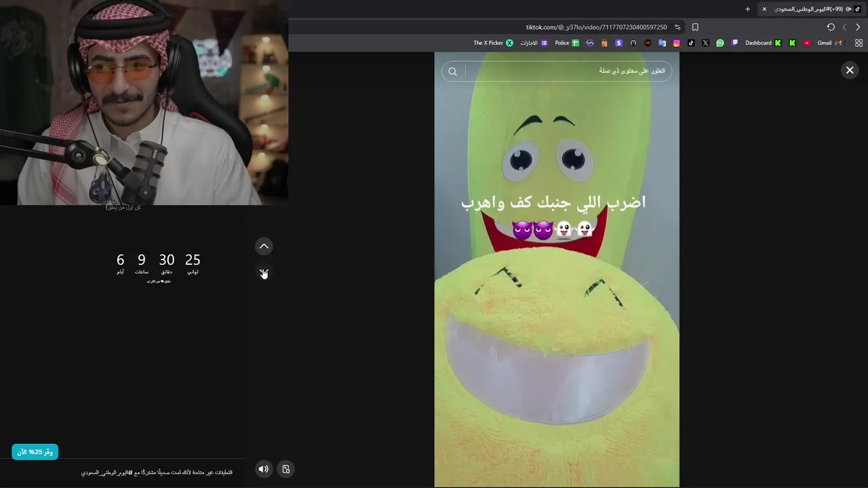868x488 pixels.
Task: Open the Twitch bookmark
Action: coord(734,43)
